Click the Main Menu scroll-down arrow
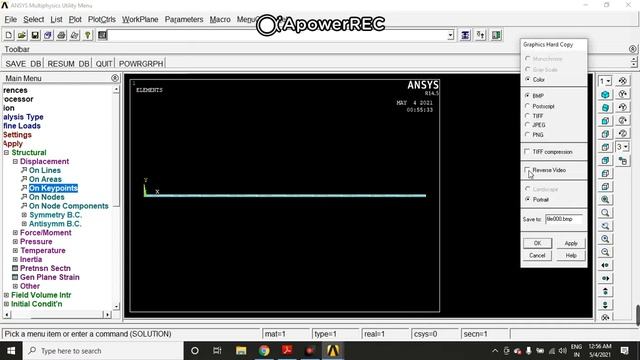This screenshot has width=640, height=360. tap(116, 306)
